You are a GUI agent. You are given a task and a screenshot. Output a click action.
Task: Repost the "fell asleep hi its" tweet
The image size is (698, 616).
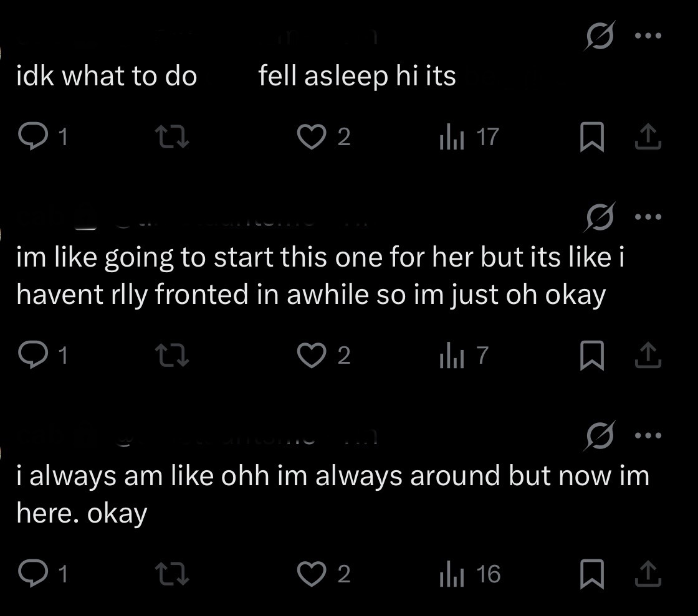172,136
